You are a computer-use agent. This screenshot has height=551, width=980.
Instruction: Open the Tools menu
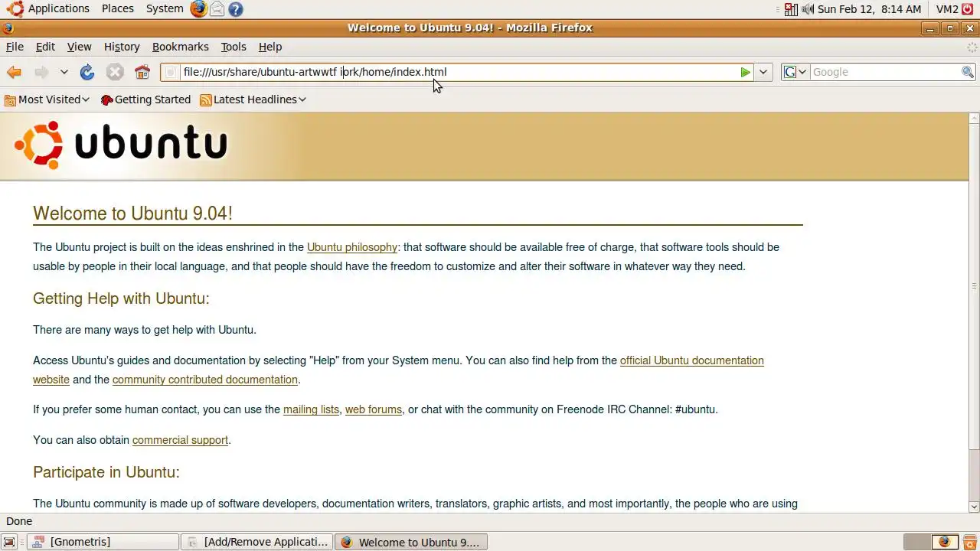(234, 47)
